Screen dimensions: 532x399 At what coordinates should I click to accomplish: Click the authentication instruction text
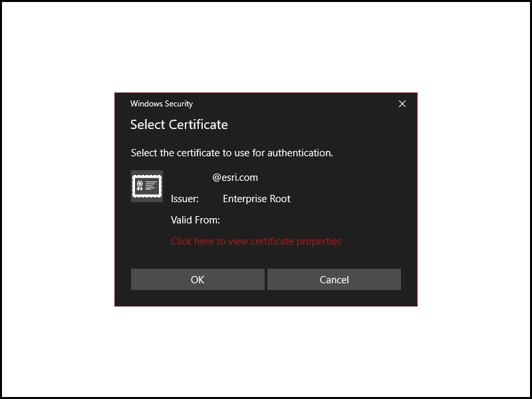[x=231, y=153]
